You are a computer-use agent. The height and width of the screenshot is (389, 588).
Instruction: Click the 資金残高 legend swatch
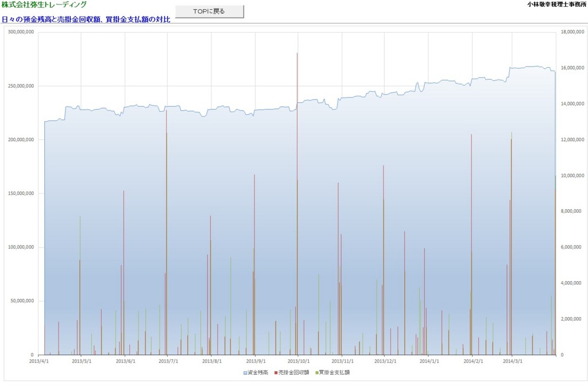pyautogui.click(x=245, y=372)
